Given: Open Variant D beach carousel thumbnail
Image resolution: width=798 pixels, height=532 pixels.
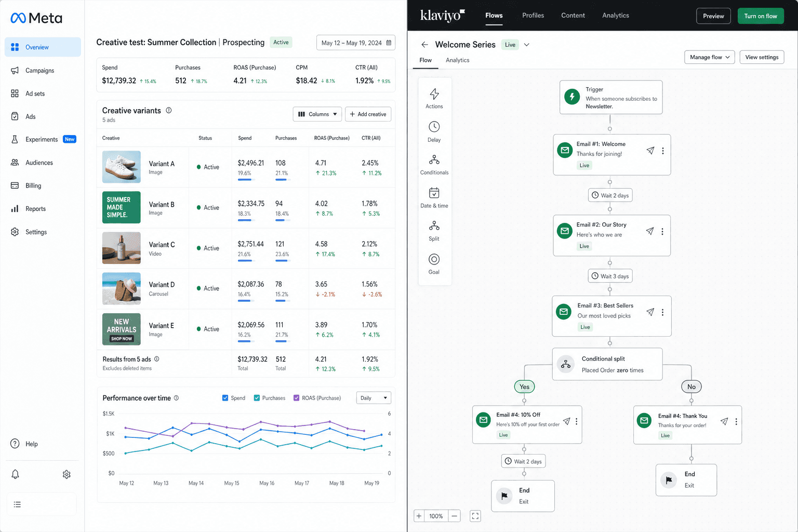Looking at the screenshot, I should pyautogui.click(x=122, y=288).
